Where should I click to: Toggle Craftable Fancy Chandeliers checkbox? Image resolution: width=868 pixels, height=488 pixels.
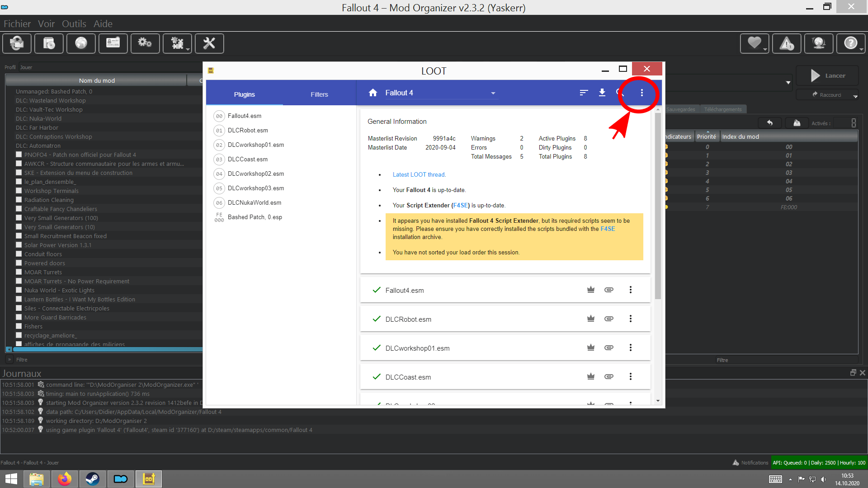tap(19, 209)
